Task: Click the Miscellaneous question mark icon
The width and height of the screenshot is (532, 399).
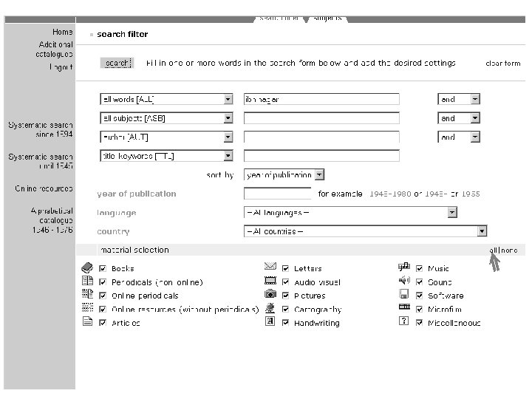Action: (403, 321)
